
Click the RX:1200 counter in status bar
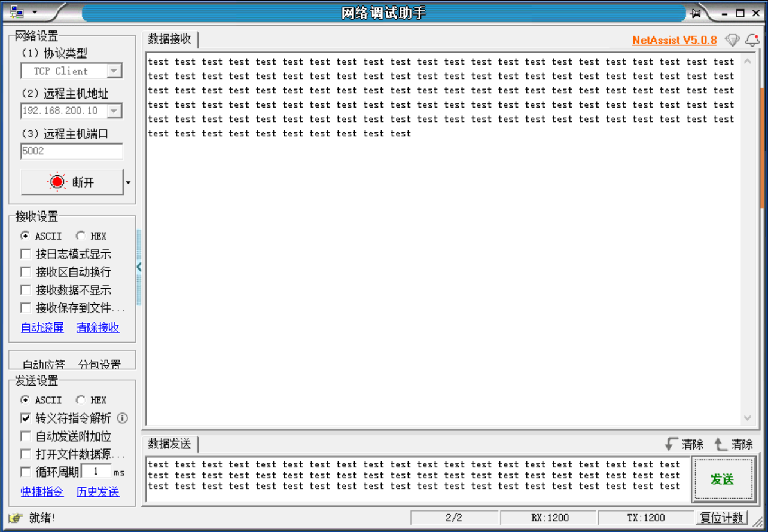click(550, 518)
